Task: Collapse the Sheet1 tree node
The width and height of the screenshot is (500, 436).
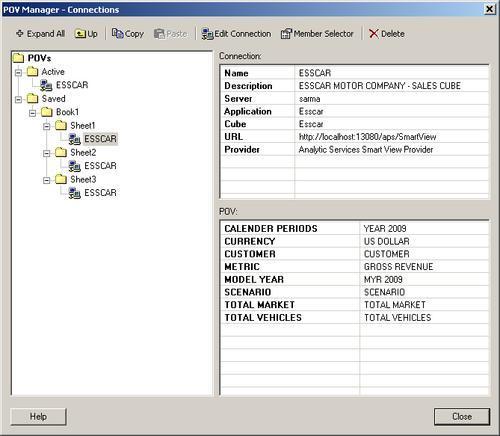Action: coord(47,126)
